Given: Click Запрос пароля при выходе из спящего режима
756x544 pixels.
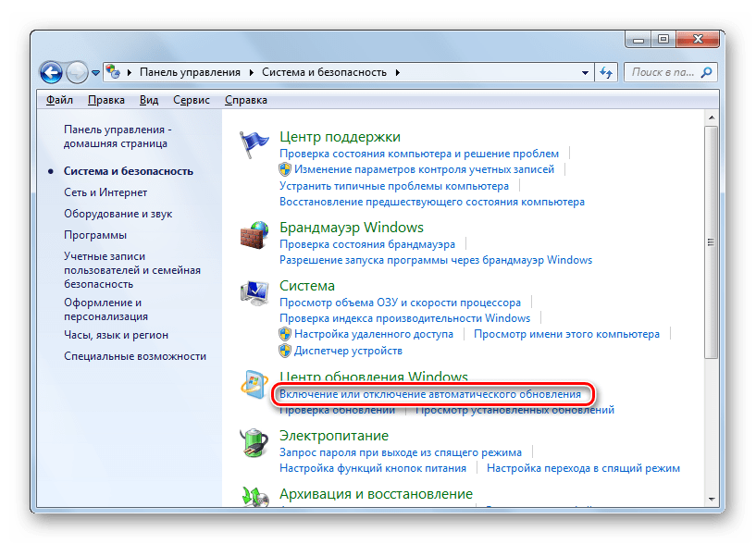Looking at the screenshot, I should 401,452.
